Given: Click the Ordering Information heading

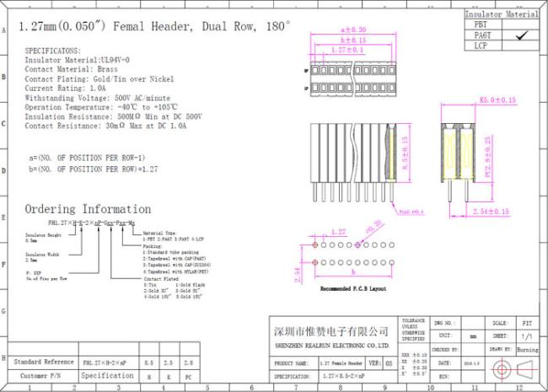Looking at the screenshot, I should [75, 209].
